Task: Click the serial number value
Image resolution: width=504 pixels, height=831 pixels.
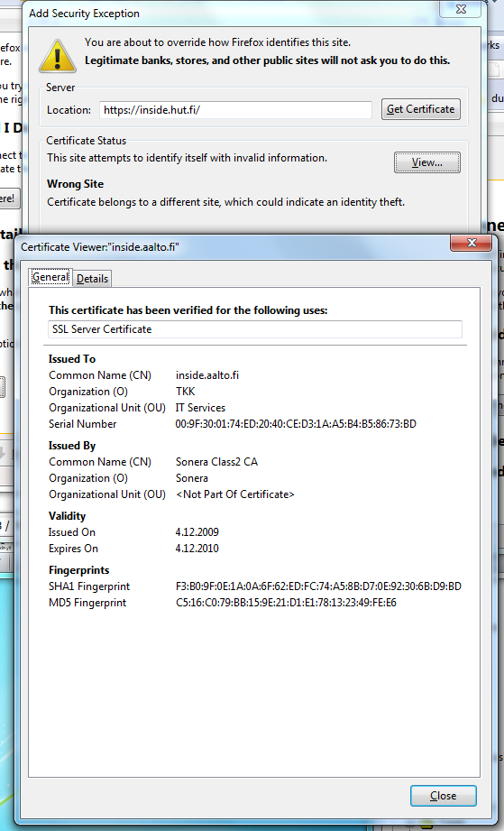Action: click(x=296, y=424)
